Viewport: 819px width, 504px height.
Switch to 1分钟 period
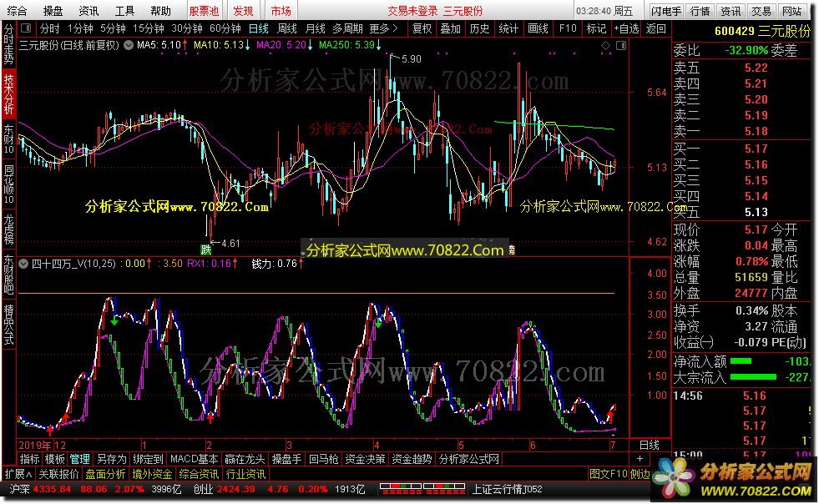tap(80, 28)
